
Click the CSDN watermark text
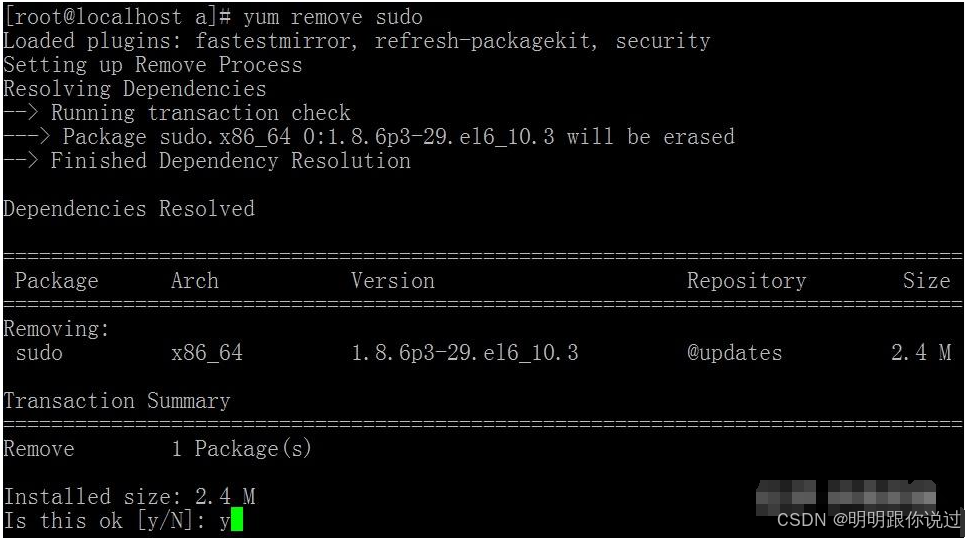click(868, 520)
